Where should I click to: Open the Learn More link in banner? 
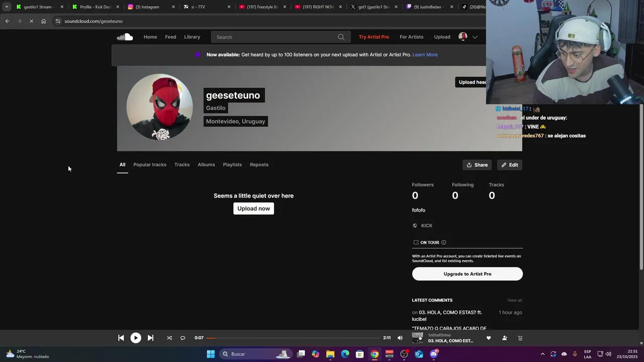click(425, 54)
